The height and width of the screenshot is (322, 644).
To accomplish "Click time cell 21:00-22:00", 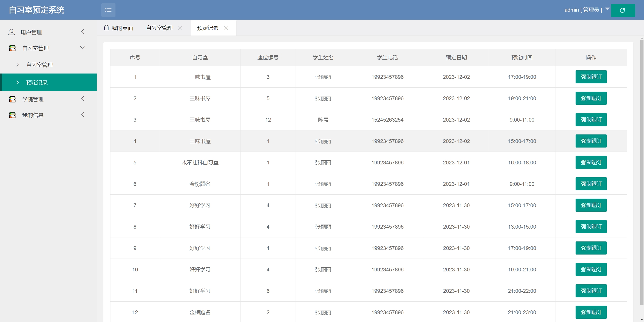I will (x=522, y=291).
